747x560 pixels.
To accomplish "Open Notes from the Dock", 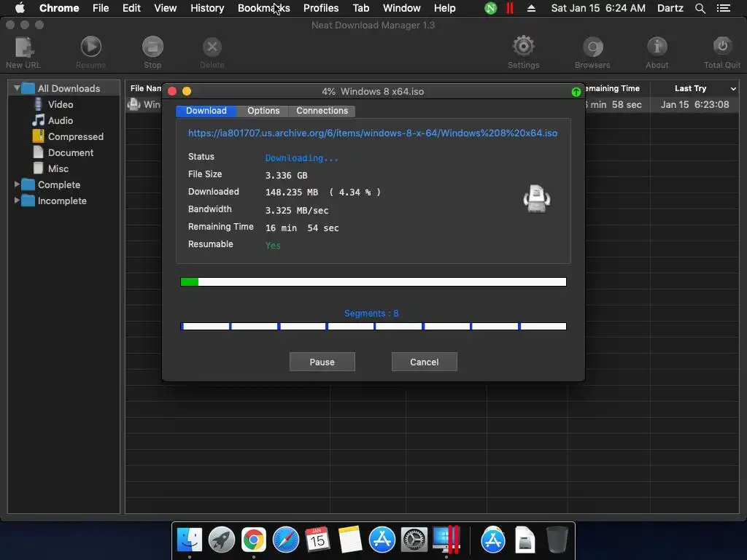I will (x=349, y=540).
